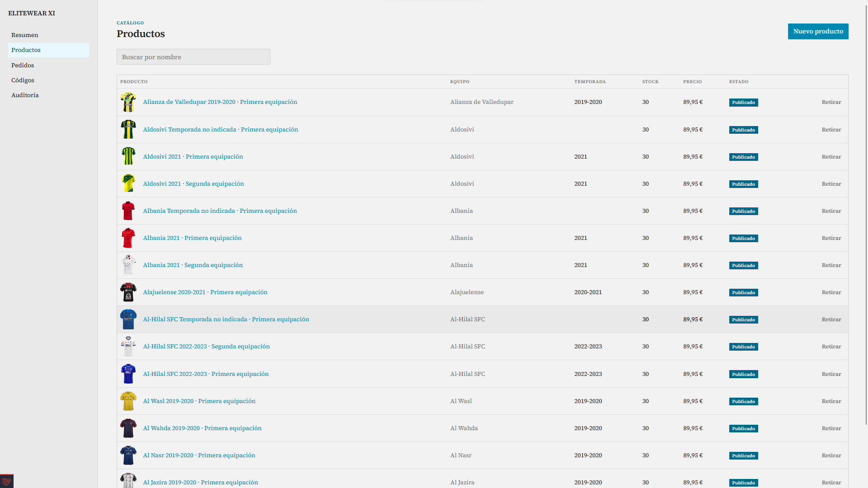The width and height of the screenshot is (868, 488).
Task: Click the ELITEWEAR XI brand title
Action: 32,13
